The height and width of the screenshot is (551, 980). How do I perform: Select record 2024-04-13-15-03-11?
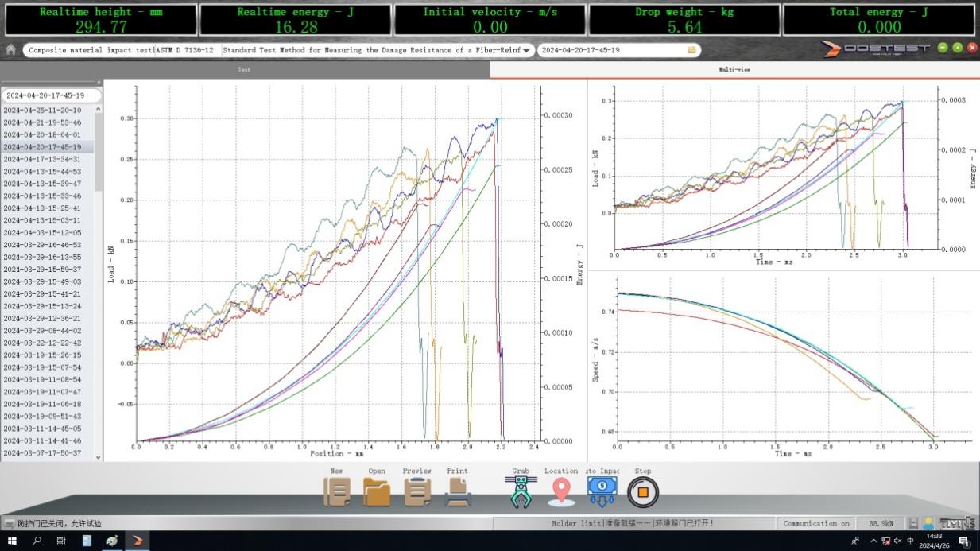pyautogui.click(x=48, y=220)
